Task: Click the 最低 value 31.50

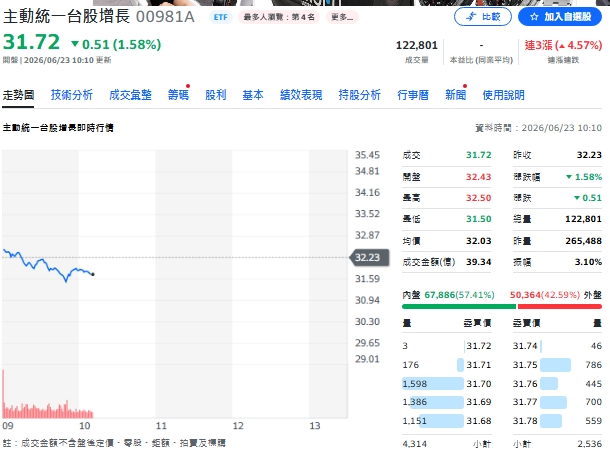Action: point(479,219)
